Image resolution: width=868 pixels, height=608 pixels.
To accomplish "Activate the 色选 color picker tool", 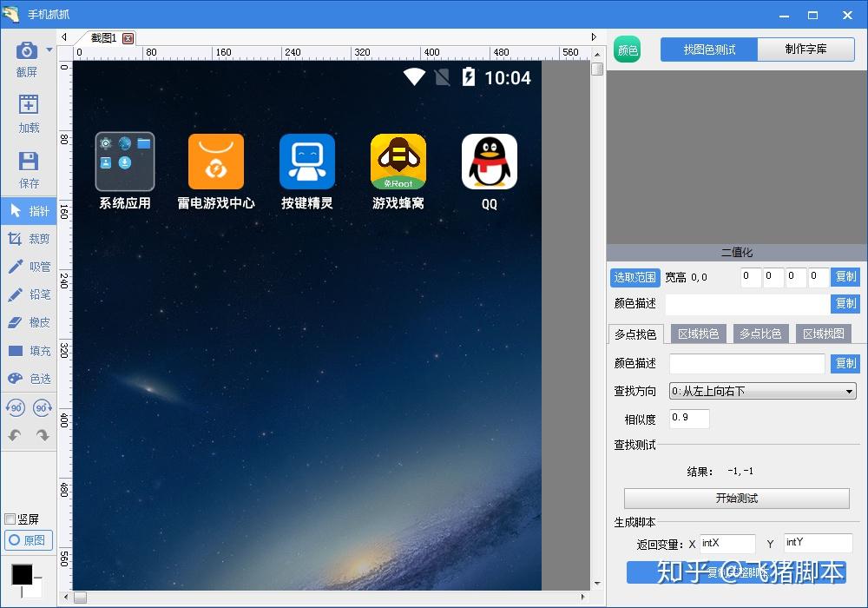I will [29, 378].
